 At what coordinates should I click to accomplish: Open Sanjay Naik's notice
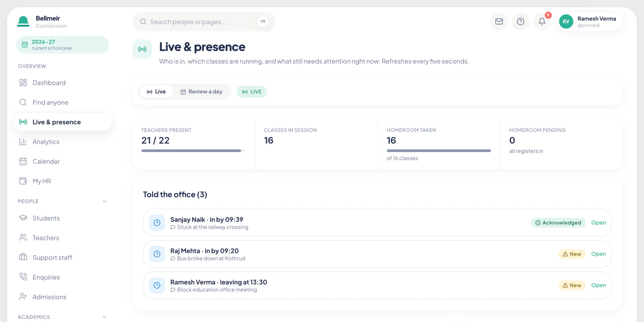coord(599,223)
